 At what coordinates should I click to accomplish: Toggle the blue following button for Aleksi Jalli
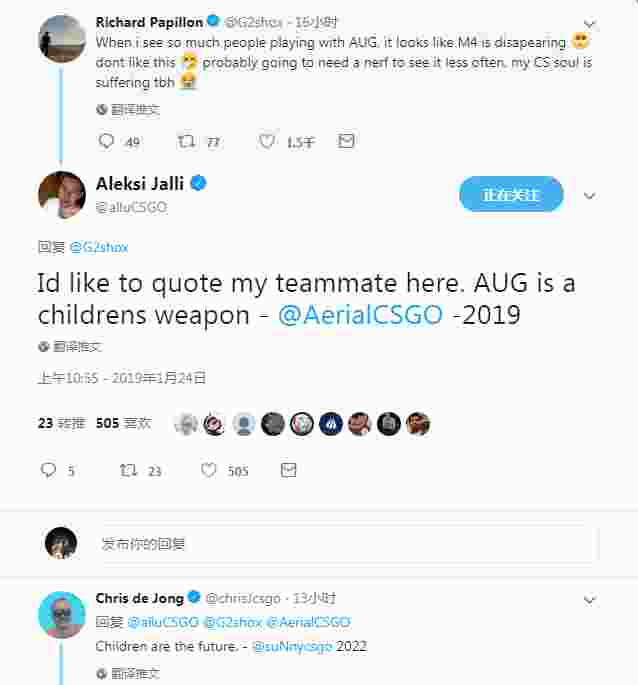pos(511,194)
